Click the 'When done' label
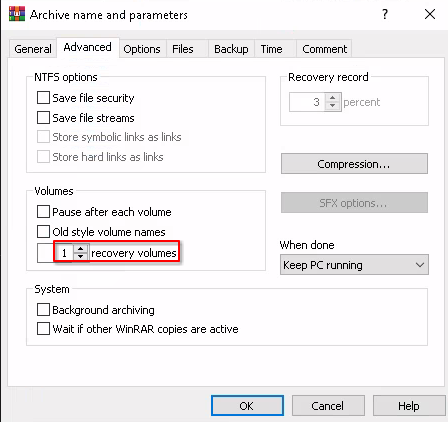Screen dimensions: 448x422 307,245
